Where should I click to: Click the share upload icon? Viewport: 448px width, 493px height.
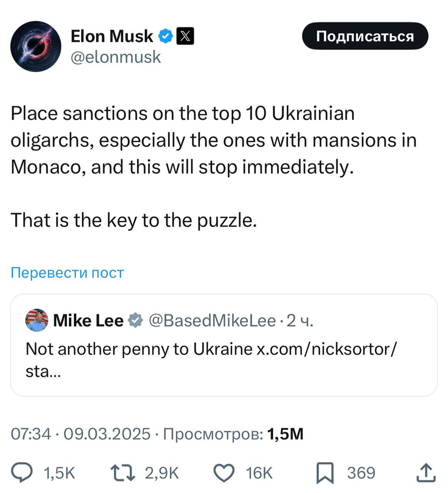click(x=426, y=473)
